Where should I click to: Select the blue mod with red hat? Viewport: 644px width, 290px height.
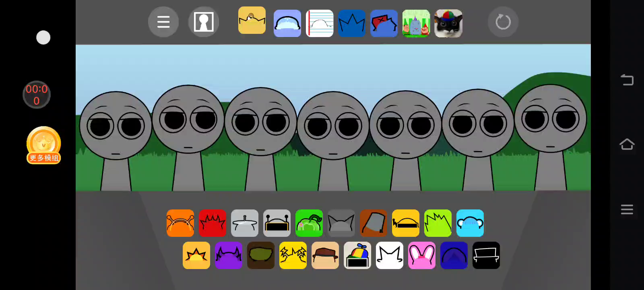tap(384, 23)
